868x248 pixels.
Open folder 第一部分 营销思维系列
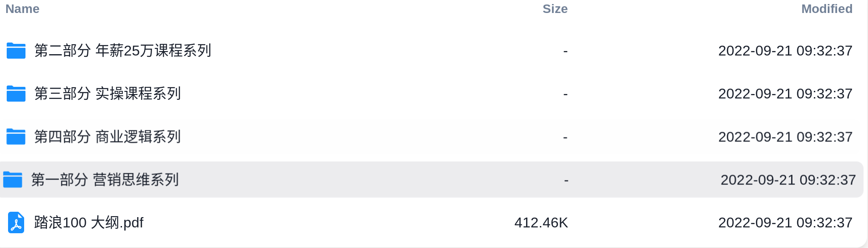click(105, 180)
